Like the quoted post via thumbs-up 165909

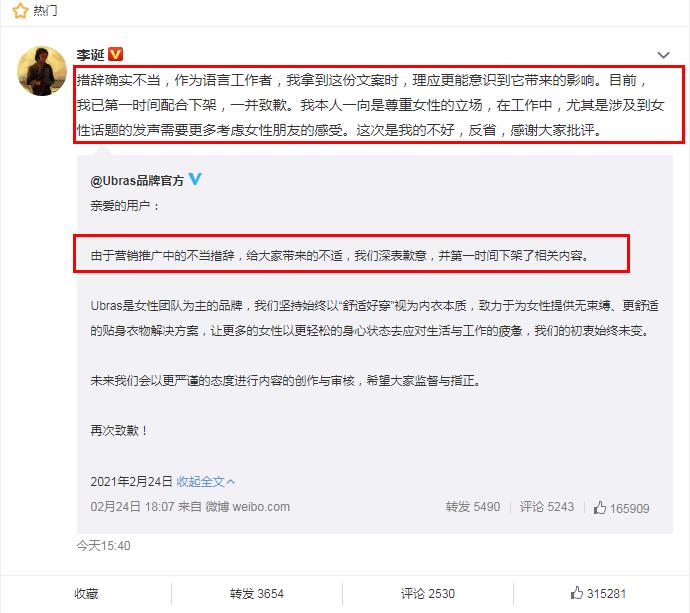point(621,508)
